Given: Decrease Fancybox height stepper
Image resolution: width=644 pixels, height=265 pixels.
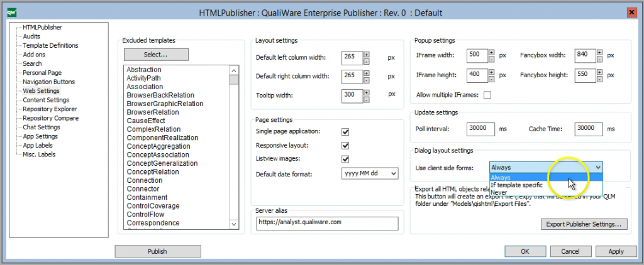Looking at the screenshot, I should tap(599, 78).
